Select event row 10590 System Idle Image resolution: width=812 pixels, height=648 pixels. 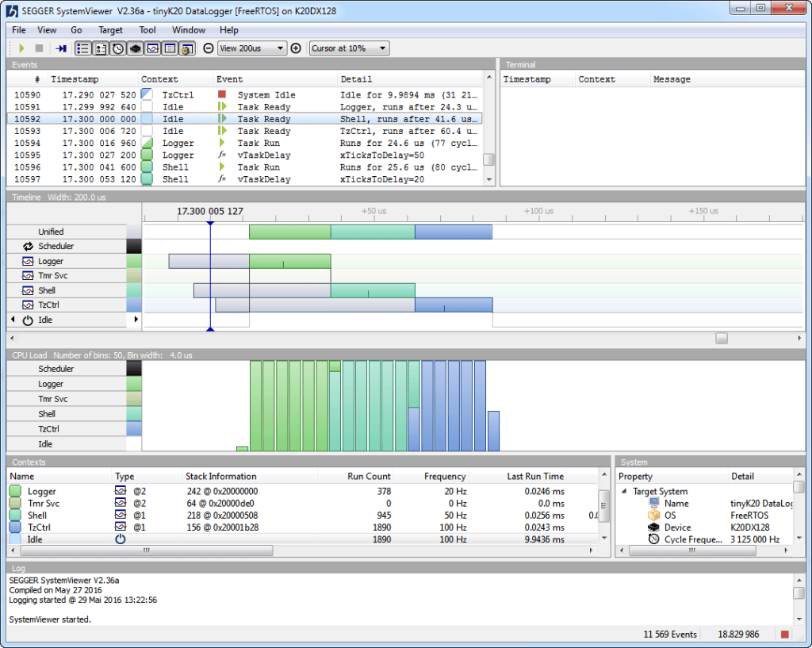tap(244, 95)
